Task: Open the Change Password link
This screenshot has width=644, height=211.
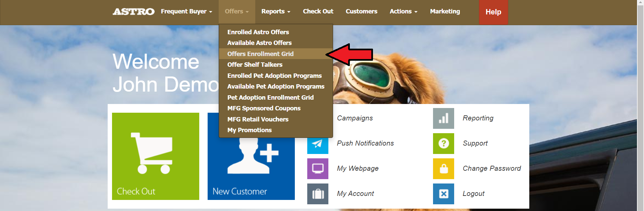Action: pyautogui.click(x=492, y=168)
